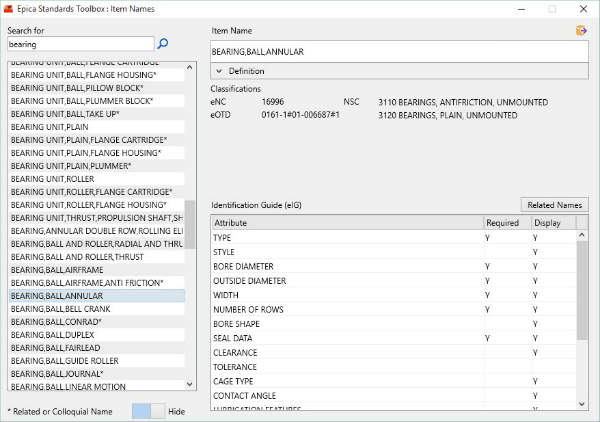Click the eOTD code 0161-1#01-006687#1

(300, 115)
